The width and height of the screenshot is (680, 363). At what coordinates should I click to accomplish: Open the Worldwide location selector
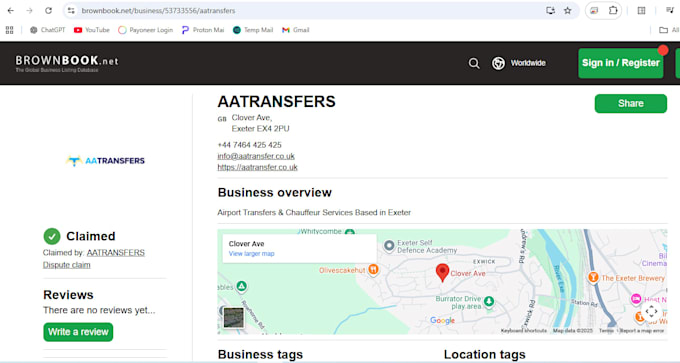tap(519, 63)
